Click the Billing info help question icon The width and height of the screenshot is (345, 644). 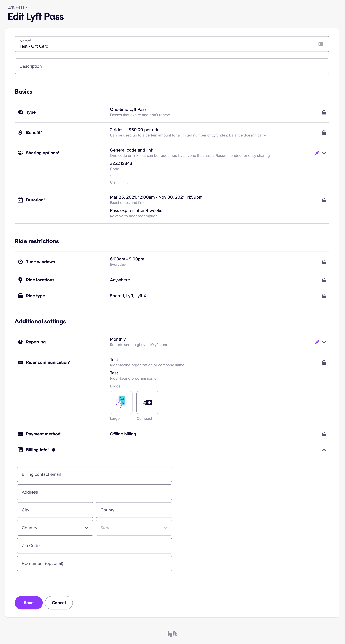click(x=53, y=450)
